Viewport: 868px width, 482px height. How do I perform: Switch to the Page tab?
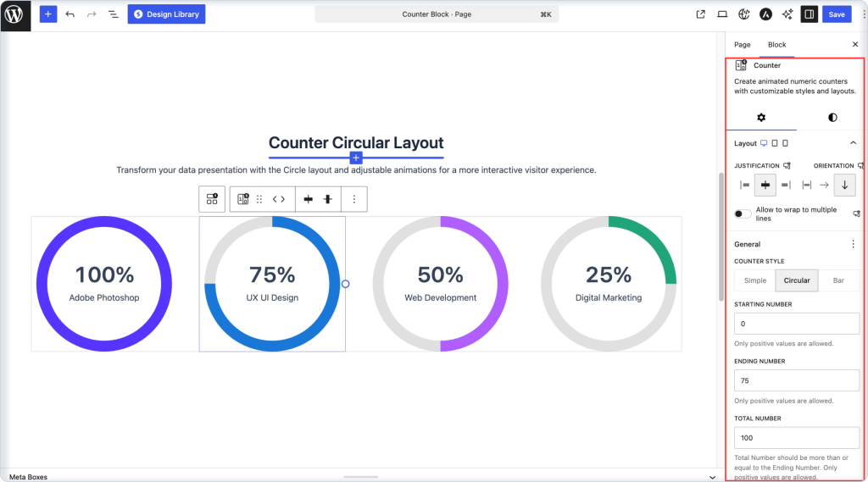[743, 45]
